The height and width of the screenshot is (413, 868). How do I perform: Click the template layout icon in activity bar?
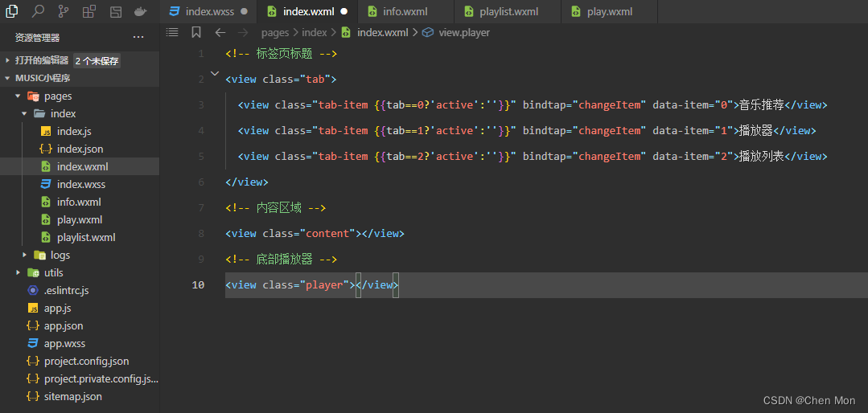click(x=115, y=11)
